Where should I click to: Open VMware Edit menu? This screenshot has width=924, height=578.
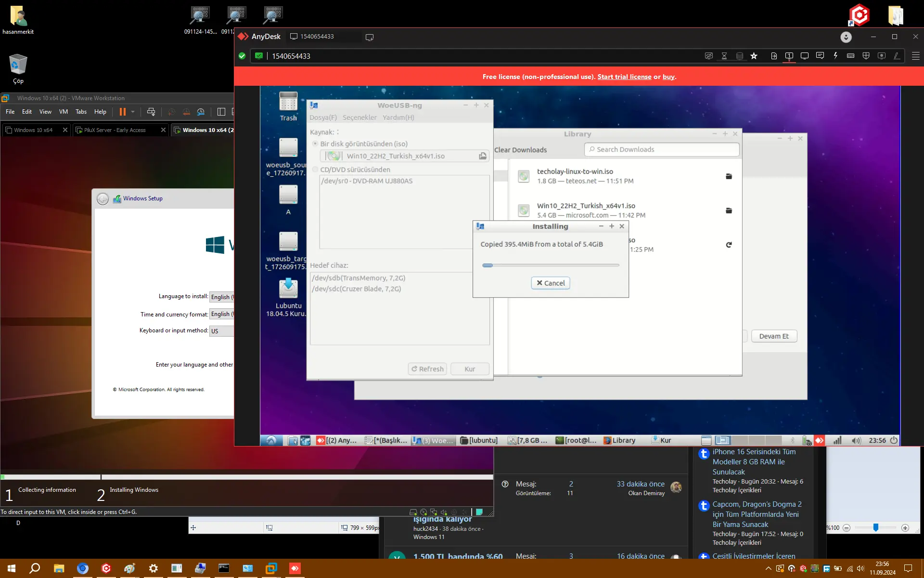tap(27, 112)
